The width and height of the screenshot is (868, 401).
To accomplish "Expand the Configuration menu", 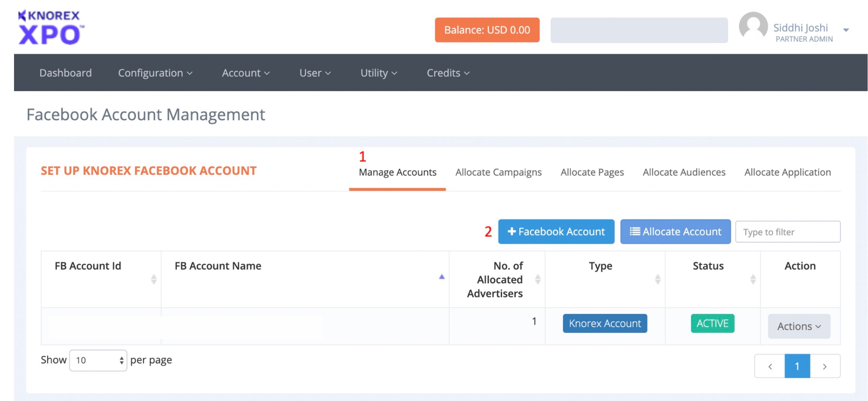I will [x=155, y=73].
